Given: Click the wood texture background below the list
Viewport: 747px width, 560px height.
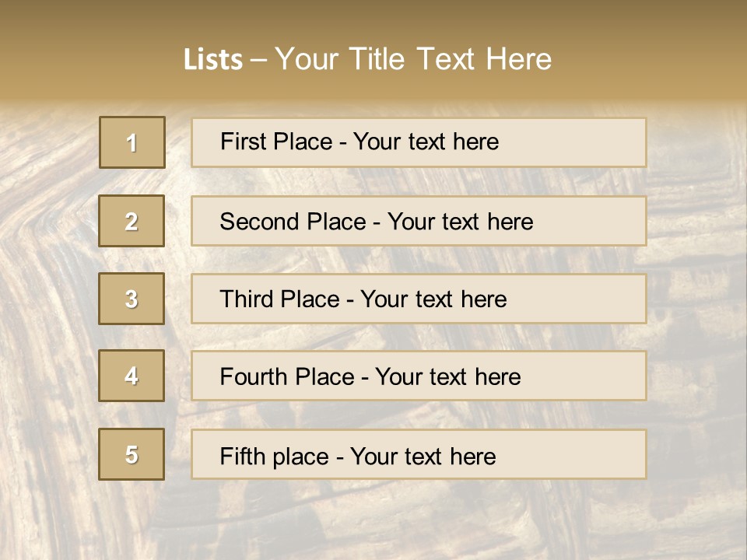Looking at the screenshot, I should 373,517.
